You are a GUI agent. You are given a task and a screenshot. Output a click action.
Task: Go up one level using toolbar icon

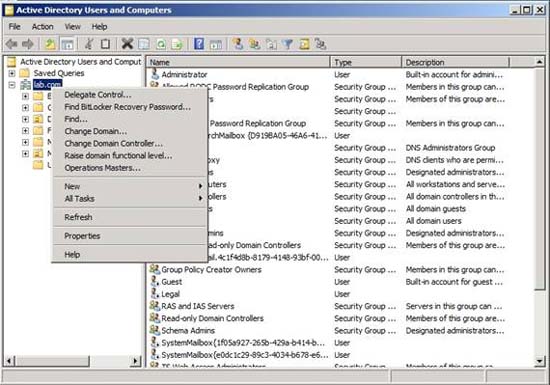pos(50,44)
